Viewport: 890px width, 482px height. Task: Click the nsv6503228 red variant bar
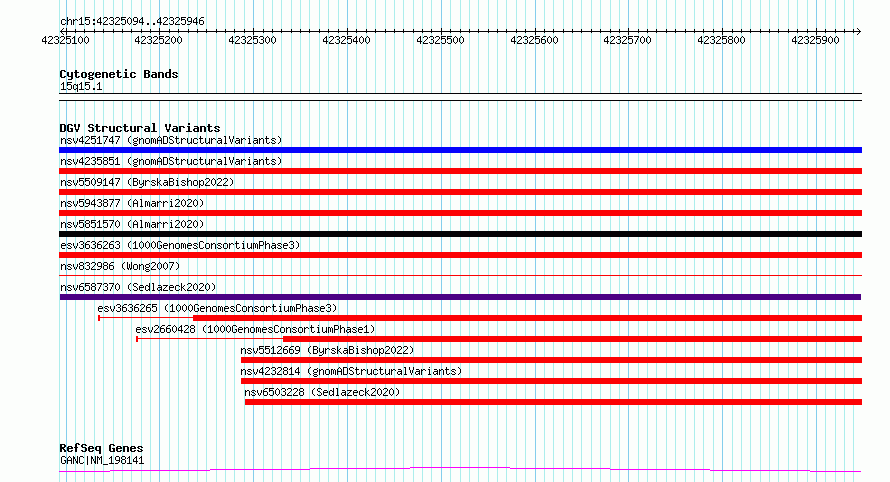[x=553, y=402]
